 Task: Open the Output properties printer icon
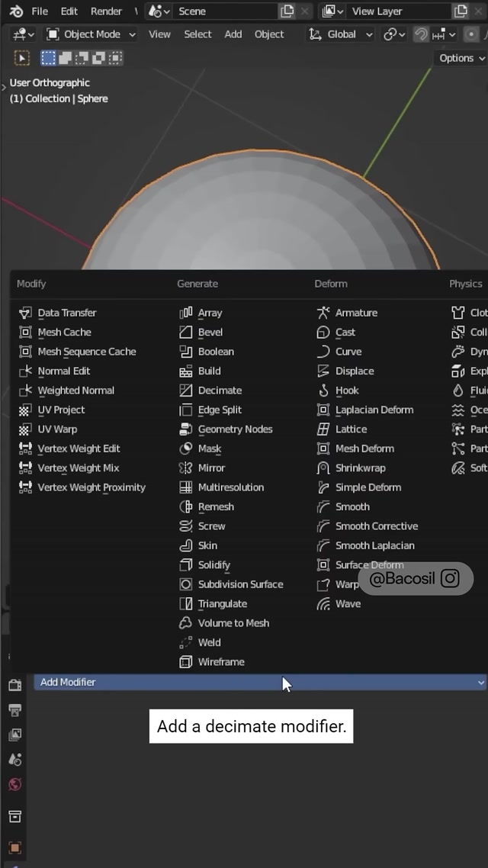[x=14, y=710]
